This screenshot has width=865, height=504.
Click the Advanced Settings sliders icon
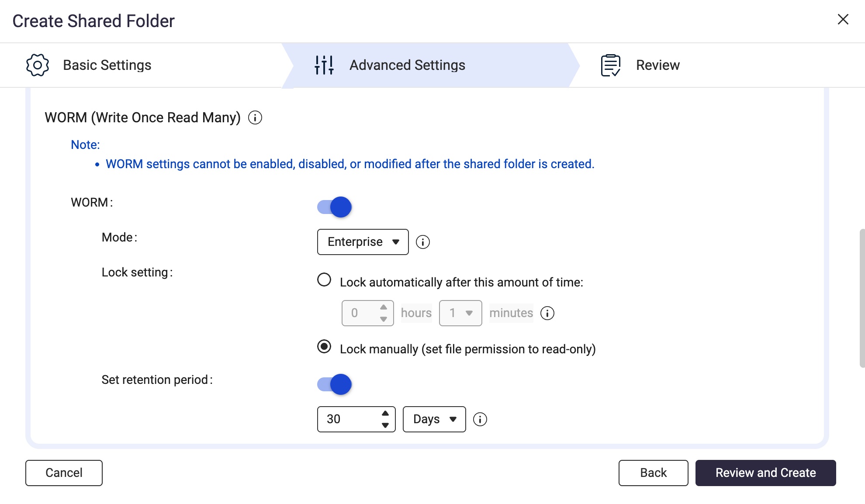324,65
